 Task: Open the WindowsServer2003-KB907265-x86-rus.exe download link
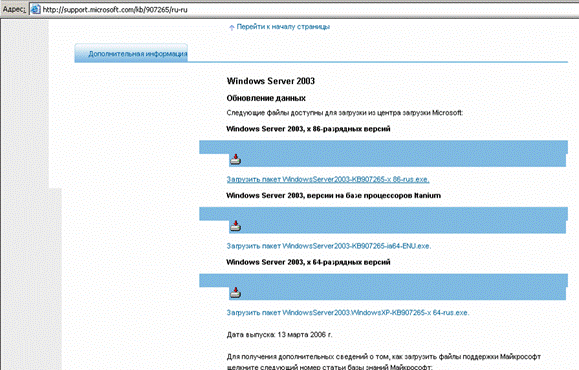(328, 179)
